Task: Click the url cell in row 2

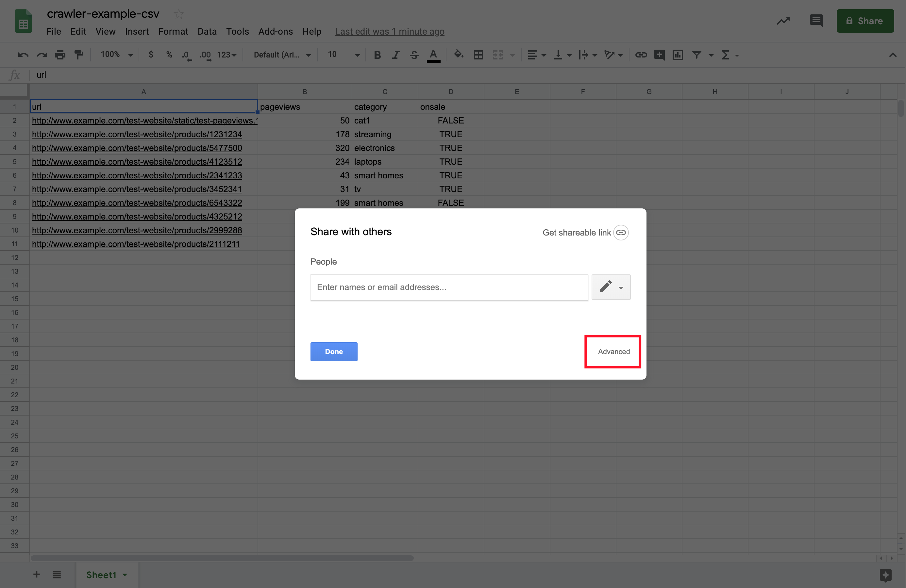Action: coord(144,120)
